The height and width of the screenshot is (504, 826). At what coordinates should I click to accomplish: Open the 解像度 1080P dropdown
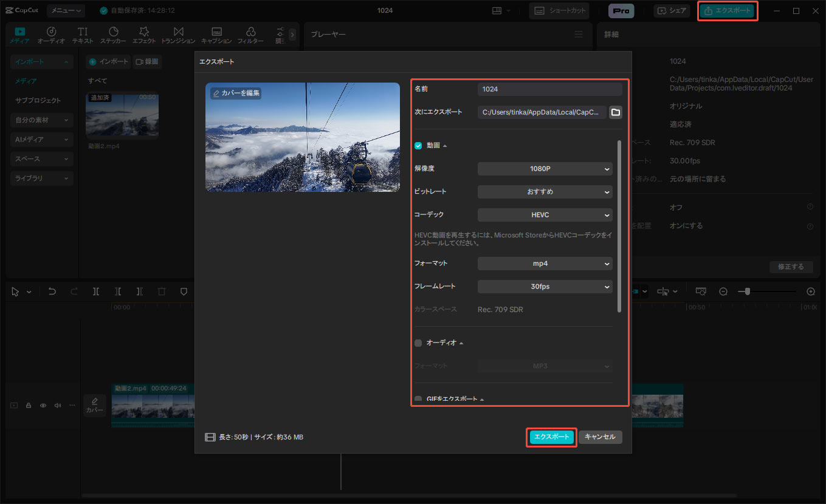tap(545, 169)
